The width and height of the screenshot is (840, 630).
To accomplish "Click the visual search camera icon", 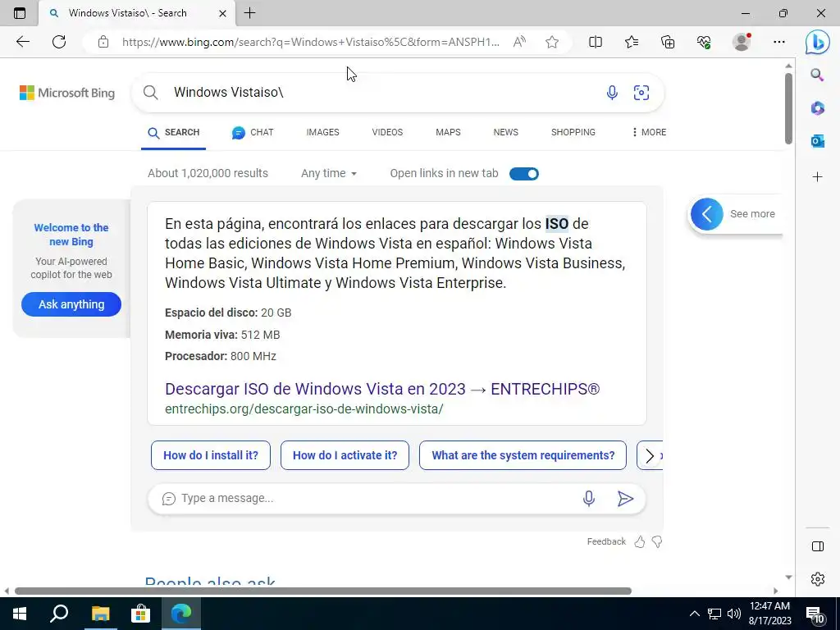I will point(641,93).
